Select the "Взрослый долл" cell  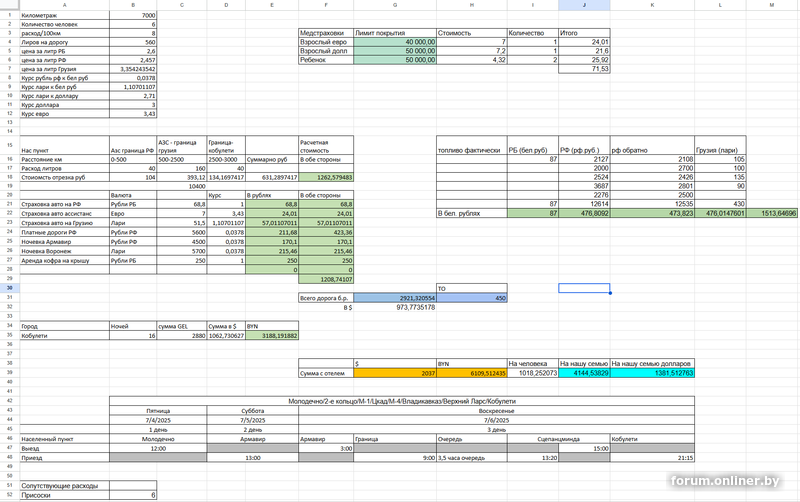click(x=326, y=51)
